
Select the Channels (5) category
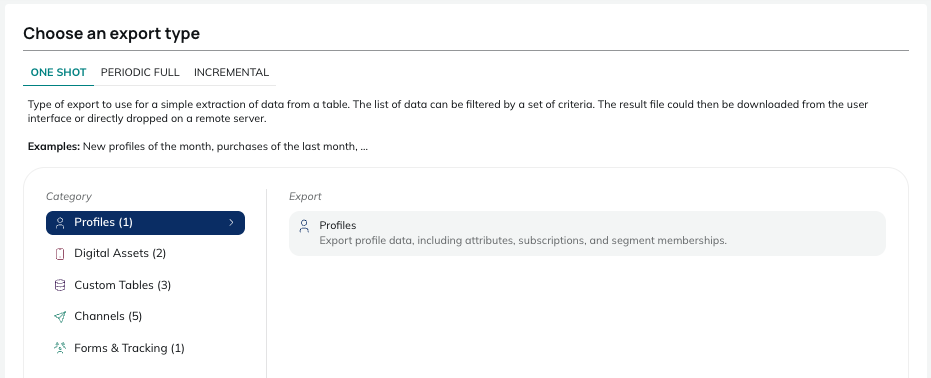coord(108,316)
